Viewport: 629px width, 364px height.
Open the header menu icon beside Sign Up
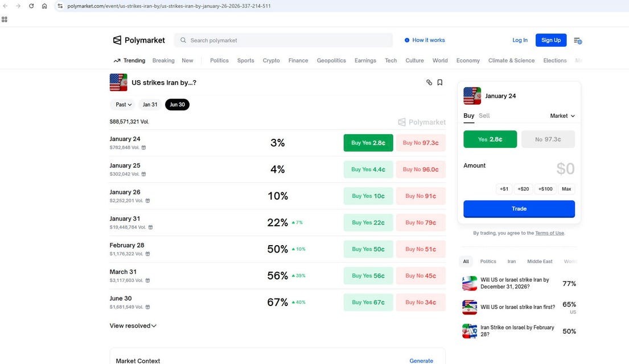coord(577,40)
